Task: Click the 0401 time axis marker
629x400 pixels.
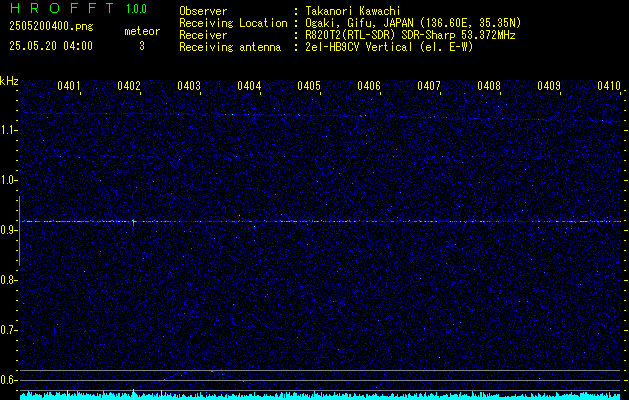Action: coord(69,85)
